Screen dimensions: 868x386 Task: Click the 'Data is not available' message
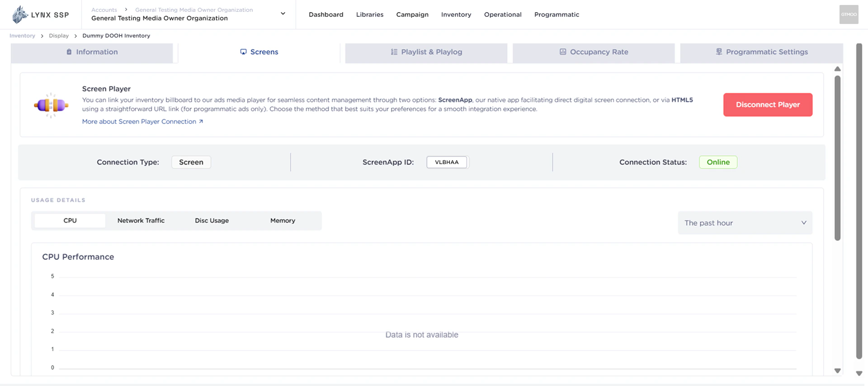point(422,335)
